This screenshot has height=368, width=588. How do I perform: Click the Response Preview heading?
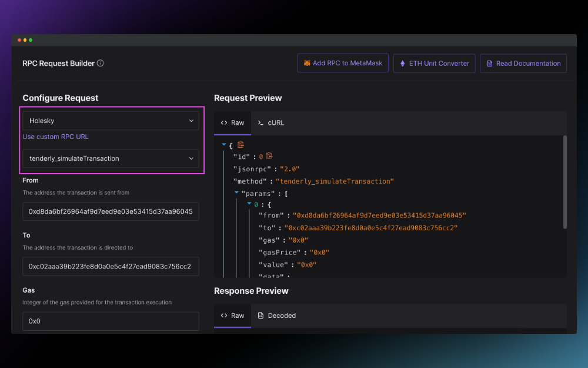[x=251, y=291]
